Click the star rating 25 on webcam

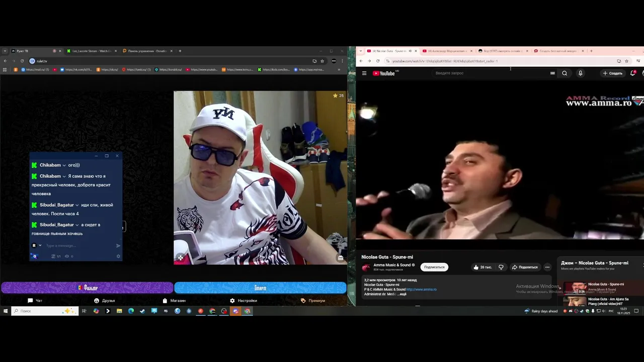[338, 96]
